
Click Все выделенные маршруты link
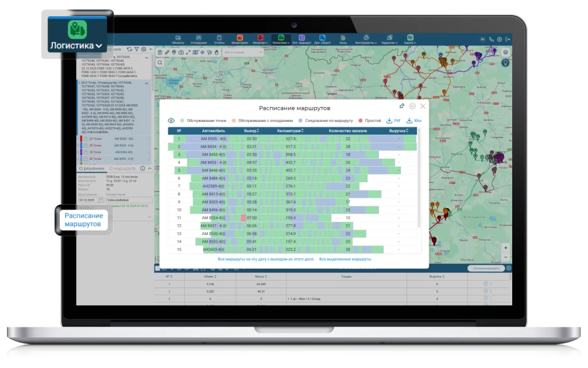pyautogui.click(x=345, y=259)
